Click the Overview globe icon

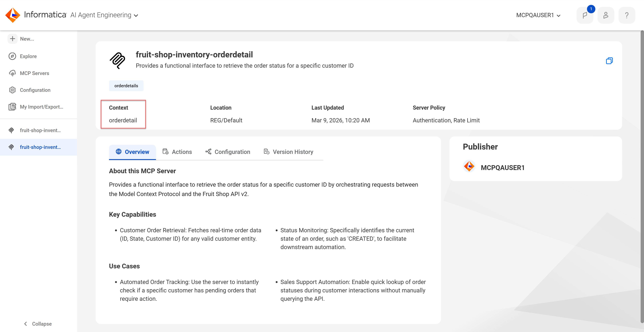click(119, 152)
